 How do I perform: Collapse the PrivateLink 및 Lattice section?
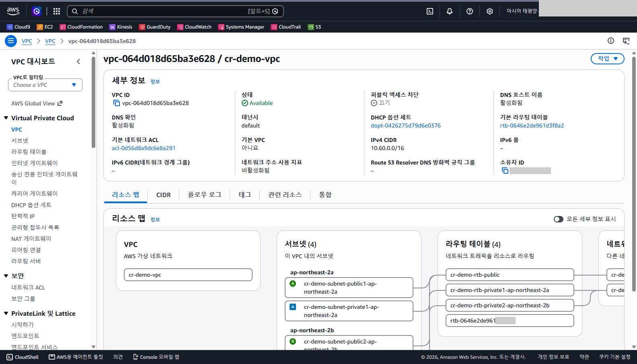6,313
